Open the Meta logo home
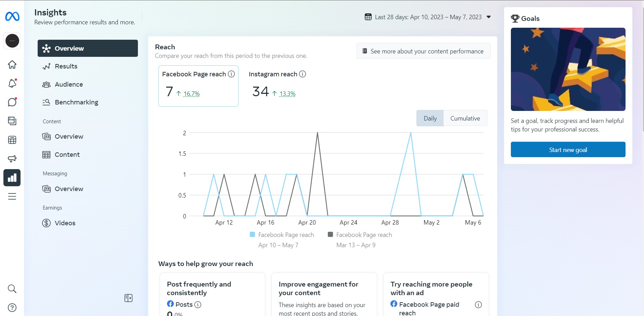644x316 pixels. click(x=12, y=16)
